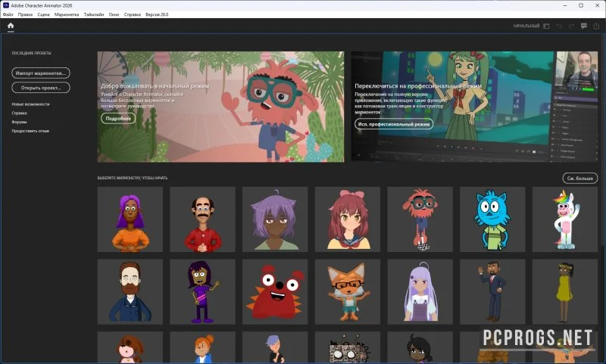This screenshot has width=606, height=364.
Task: Open the Марионетка menu
Action: tap(67, 14)
